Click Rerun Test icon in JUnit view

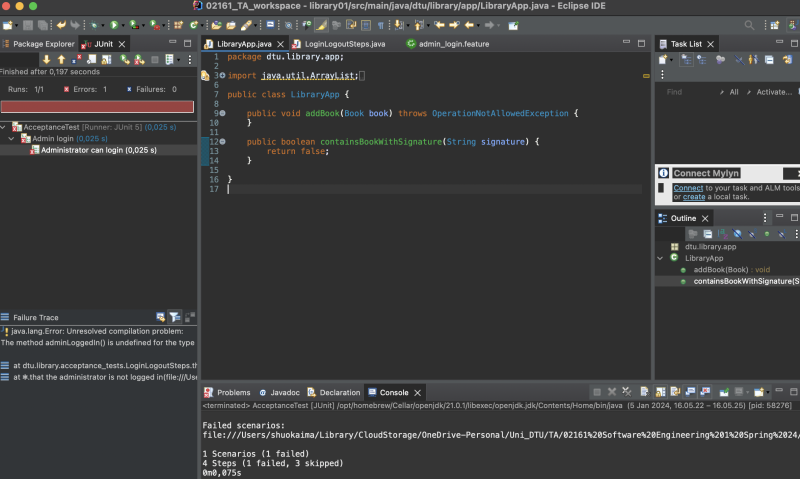(124, 60)
